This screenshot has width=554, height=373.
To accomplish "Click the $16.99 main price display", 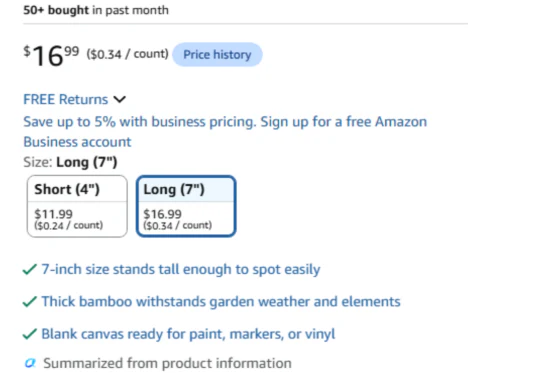I will pyautogui.click(x=51, y=55).
